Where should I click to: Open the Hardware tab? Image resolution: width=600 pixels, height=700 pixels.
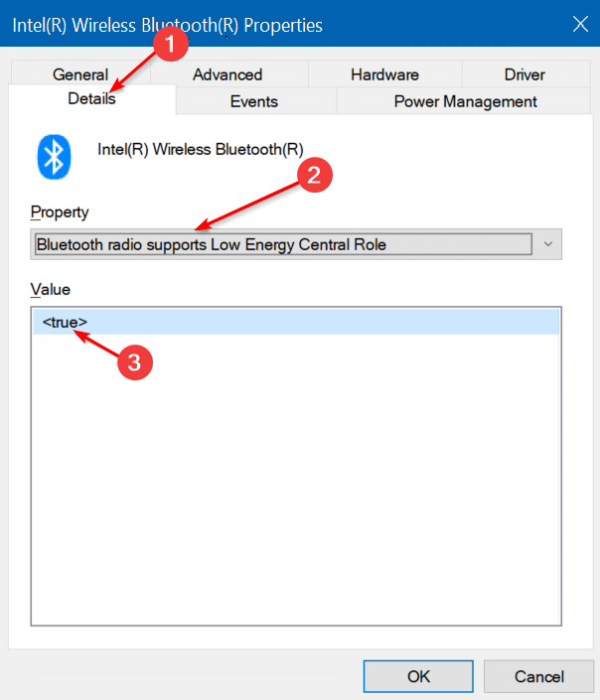[384, 74]
